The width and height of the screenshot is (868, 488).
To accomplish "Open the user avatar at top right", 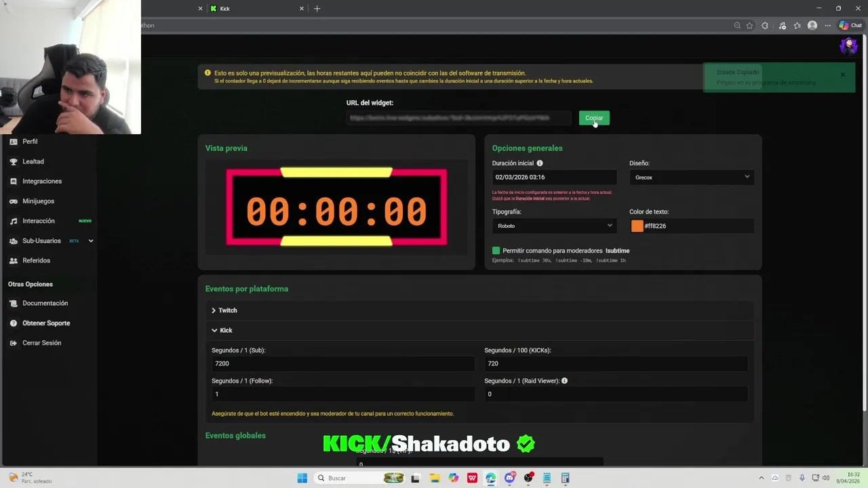I will click(848, 46).
